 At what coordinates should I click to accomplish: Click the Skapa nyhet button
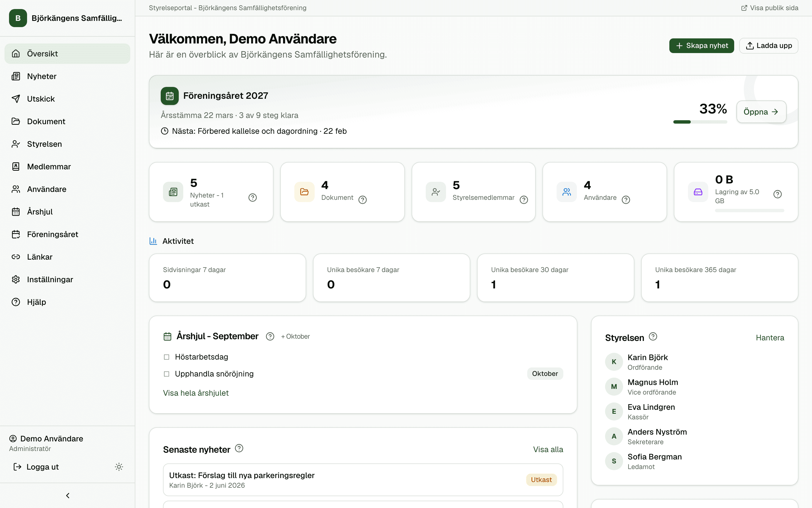point(701,46)
